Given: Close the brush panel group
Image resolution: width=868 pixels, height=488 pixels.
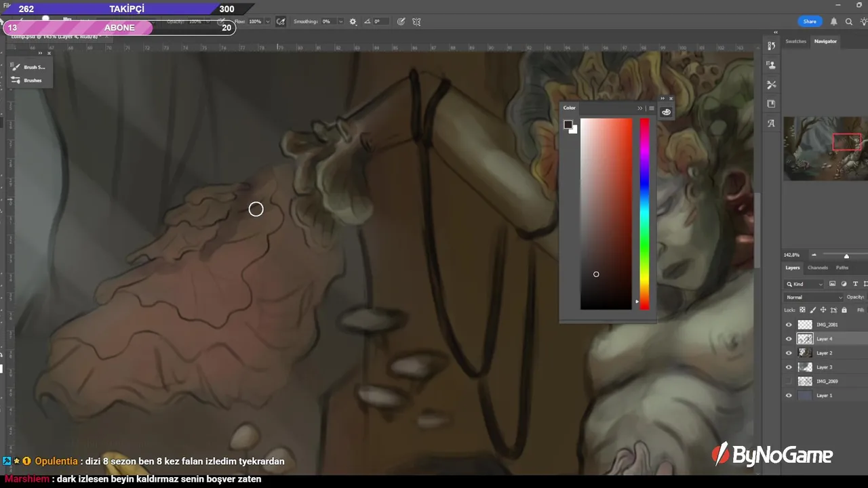Looking at the screenshot, I should (49, 53).
